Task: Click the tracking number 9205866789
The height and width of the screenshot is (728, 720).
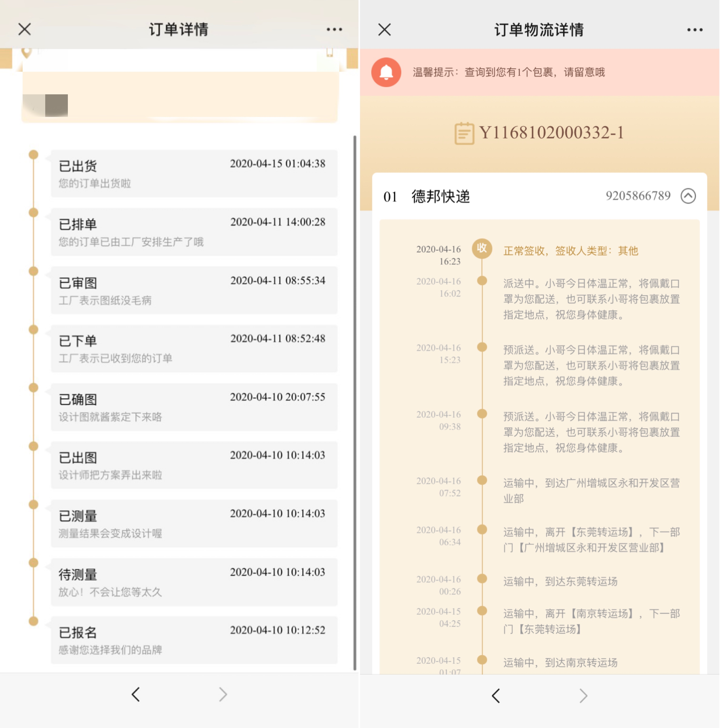Action: coord(638,196)
